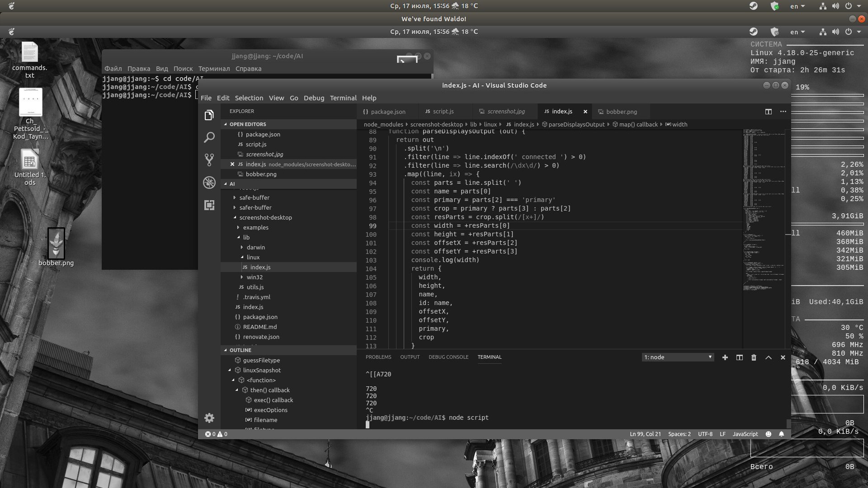The width and height of the screenshot is (868, 488).
Task: Split the terminal using the split icon
Action: [739, 357]
